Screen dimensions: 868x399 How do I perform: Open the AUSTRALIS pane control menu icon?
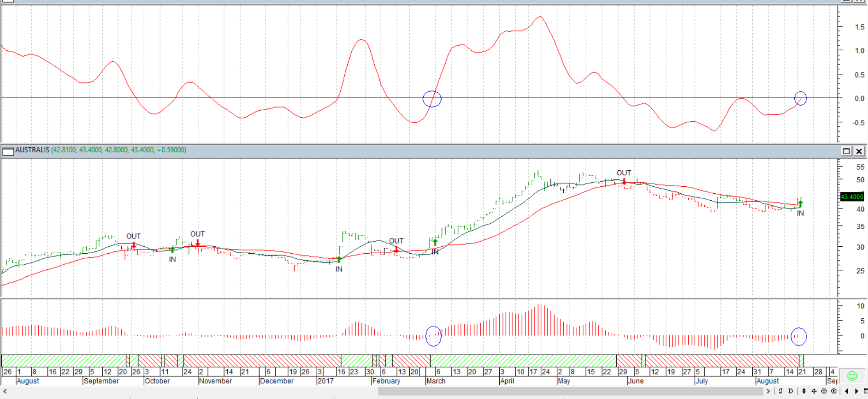[8, 151]
